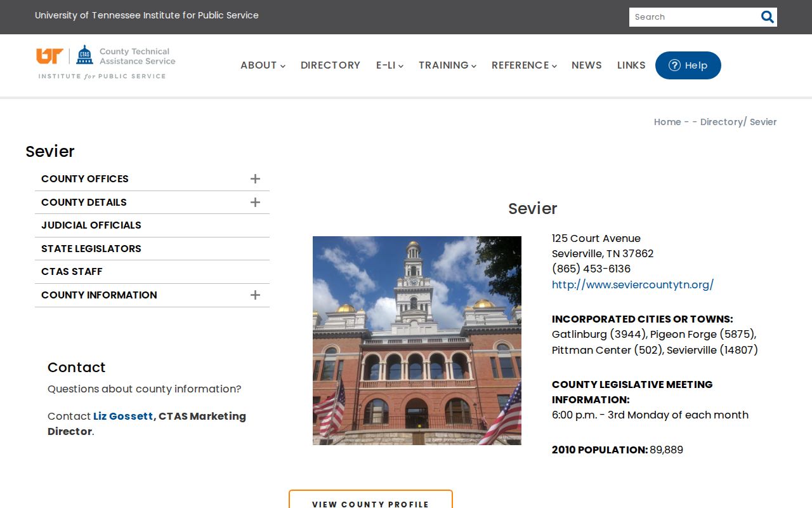Click University of Tennessee Institute for Public Service
This screenshot has width=812, height=508.
click(147, 15)
